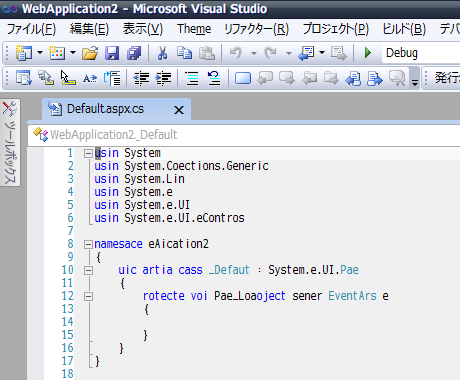Close the Default.aspx.cs tab

[179, 110]
